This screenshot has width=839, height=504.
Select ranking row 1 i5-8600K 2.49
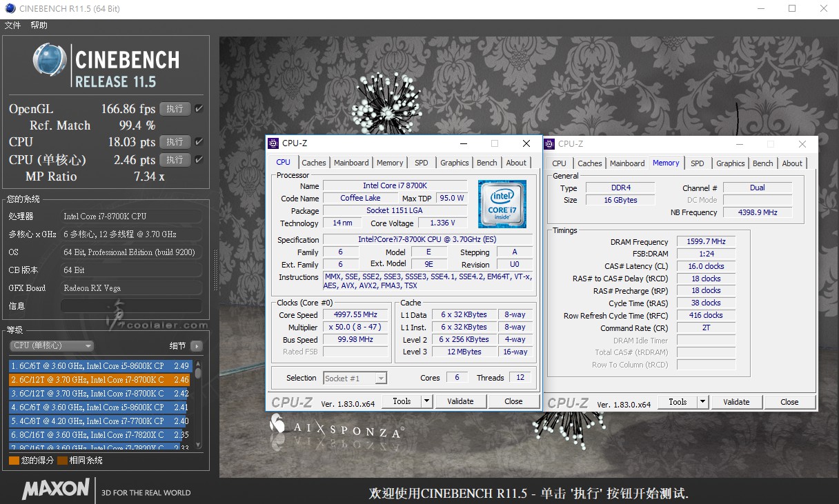pos(100,366)
